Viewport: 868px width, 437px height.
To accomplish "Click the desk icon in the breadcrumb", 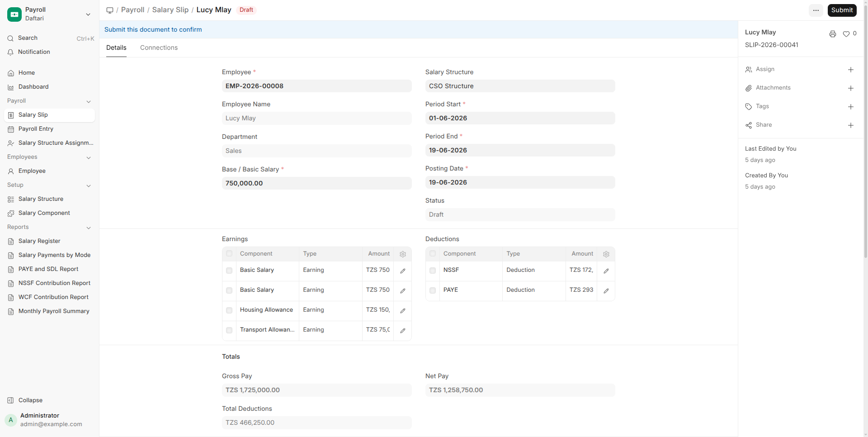I will pyautogui.click(x=110, y=10).
